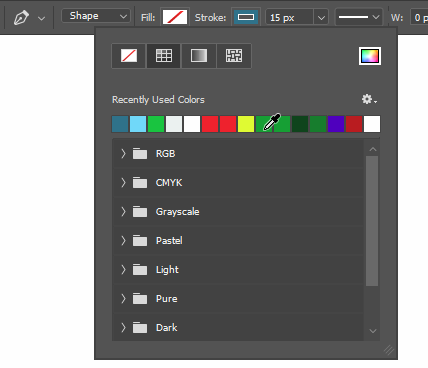The width and height of the screenshot is (428, 368).
Task: Select the Pure group label
Action: (x=167, y=299)
